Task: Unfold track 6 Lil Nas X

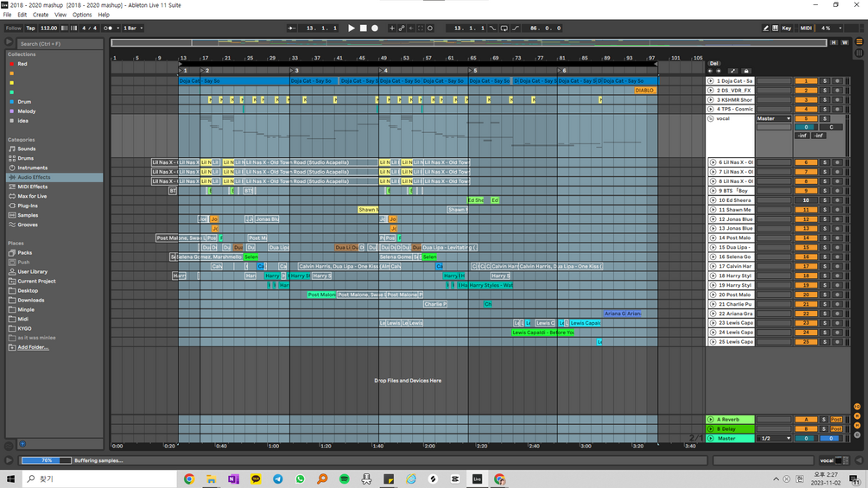Action: coord(713,162)
